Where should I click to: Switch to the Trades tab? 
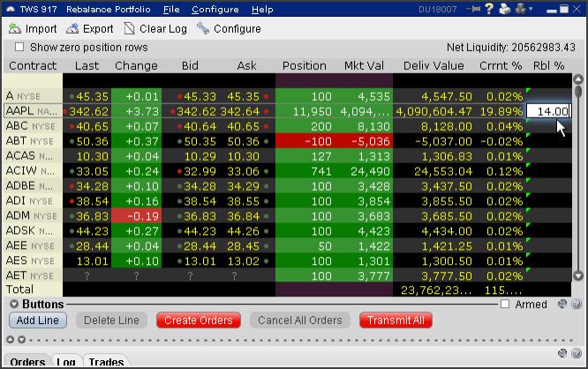click(x=105, y=362)
